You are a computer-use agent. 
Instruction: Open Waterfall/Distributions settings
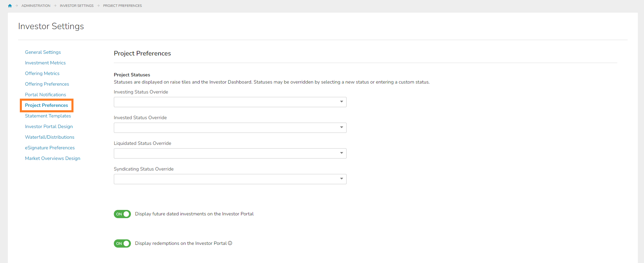coord(50,137)
